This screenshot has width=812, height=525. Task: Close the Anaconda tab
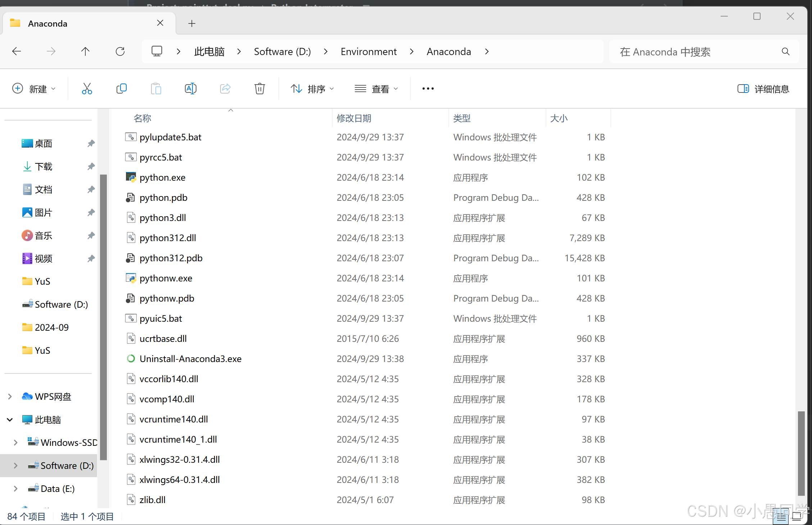coord(160,23)
